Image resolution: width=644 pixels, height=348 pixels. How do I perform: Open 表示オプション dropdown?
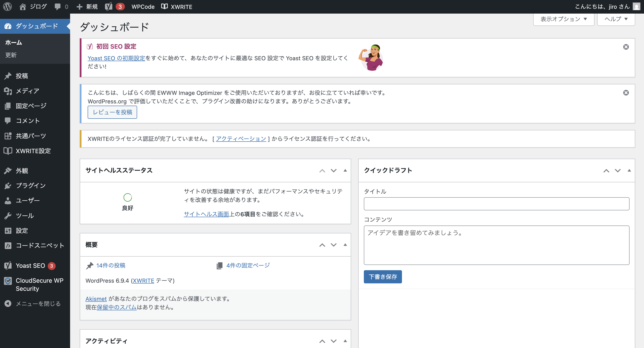coord(563,19)
